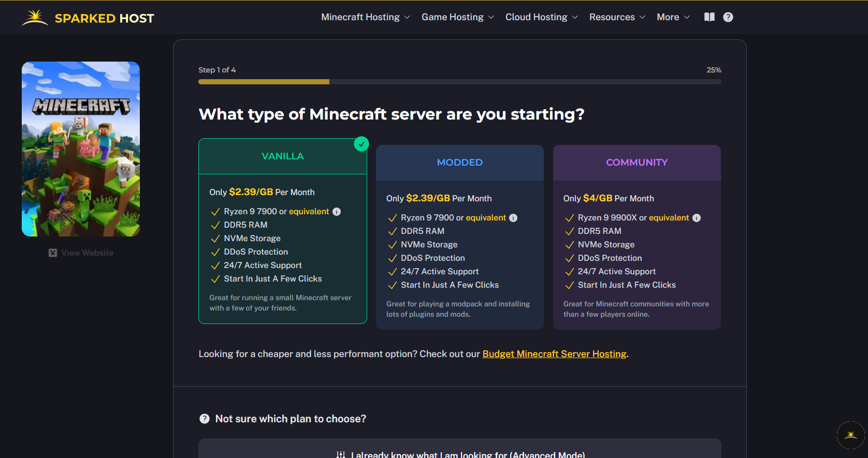Click the '25%' progress label
The image size is (868, 458).
coord(714,70)
